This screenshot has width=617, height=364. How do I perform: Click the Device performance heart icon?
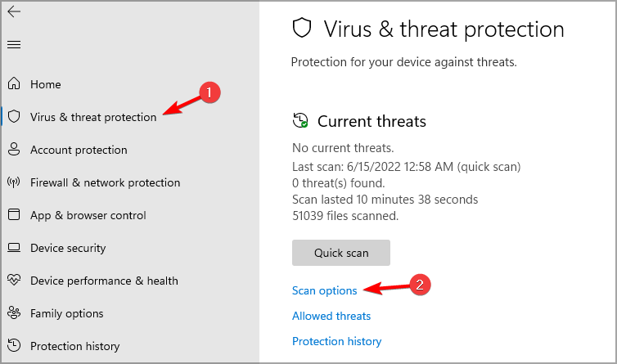tap(14, 281)
